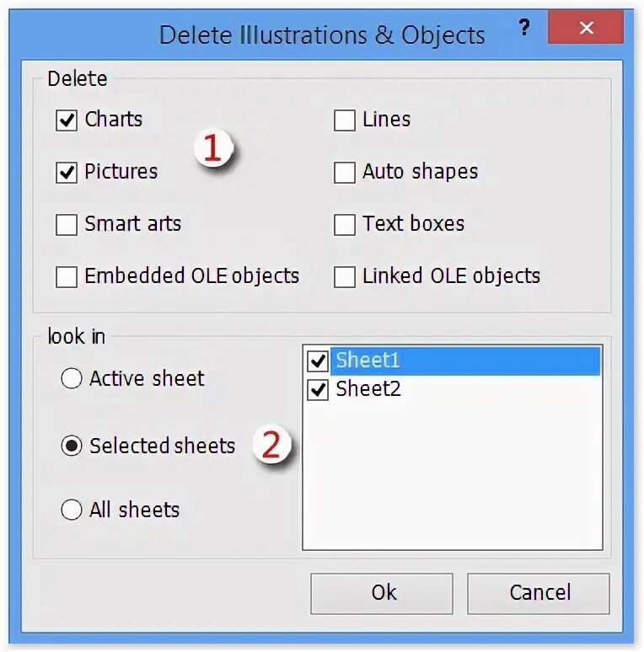The width and height of the screenshot is (644, 652).
Task: Enable the Smart arts checkbox
Action: [67, 225]
